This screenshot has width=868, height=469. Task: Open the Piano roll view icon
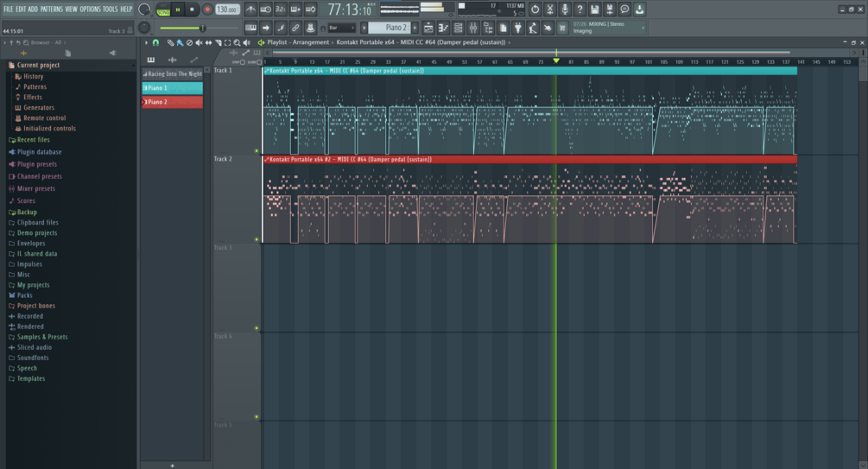tap(443, 29)
